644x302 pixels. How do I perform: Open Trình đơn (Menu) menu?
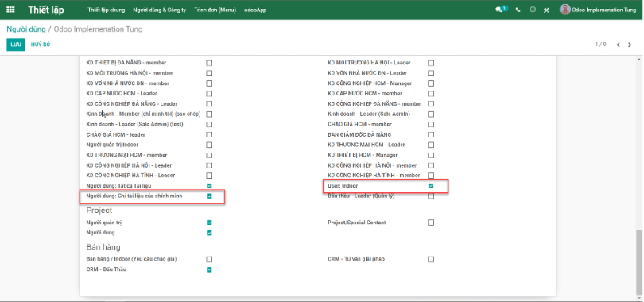point(215,10)
